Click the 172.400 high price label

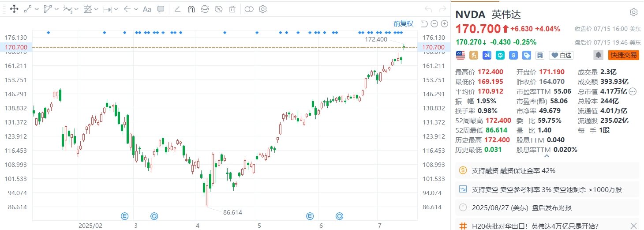(x=376, y=39)
